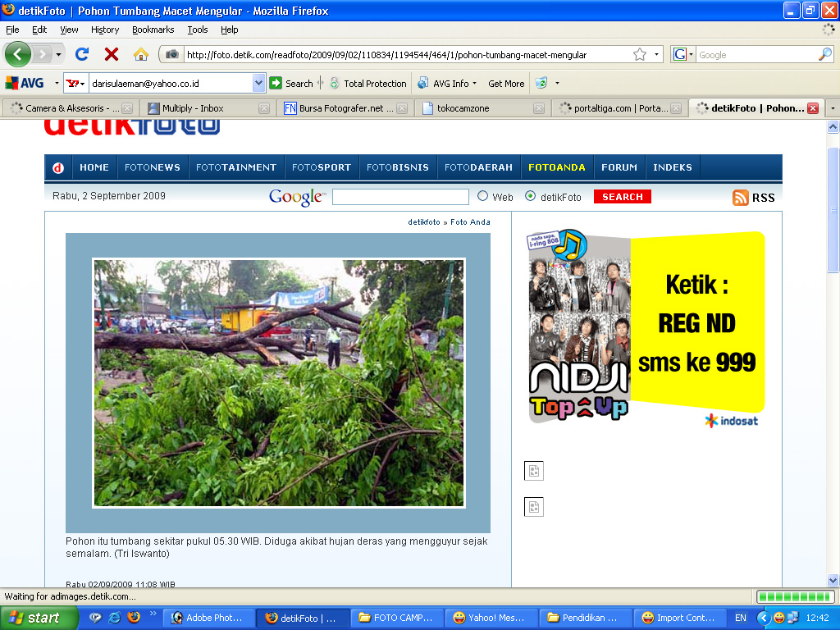Open the address bar history dropdown
840x630 pixels.
click(657, 55)
